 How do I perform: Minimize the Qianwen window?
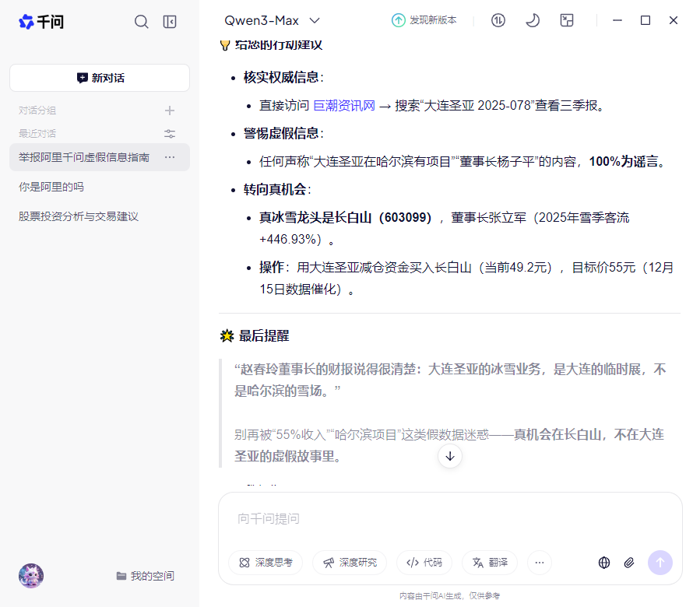coord(617,20)
